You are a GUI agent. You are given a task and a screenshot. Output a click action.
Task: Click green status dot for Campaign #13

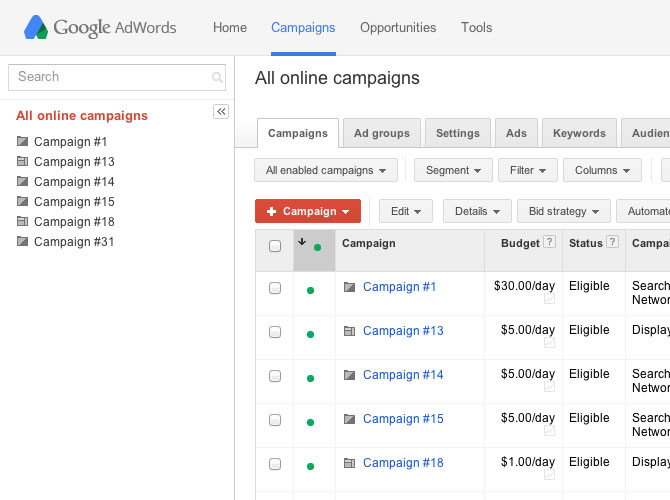tap(311, 335)
